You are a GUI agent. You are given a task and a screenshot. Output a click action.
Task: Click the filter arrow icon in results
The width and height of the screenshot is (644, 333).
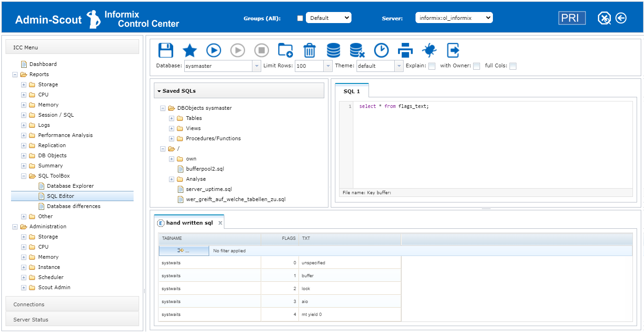(x=180, y=250)
